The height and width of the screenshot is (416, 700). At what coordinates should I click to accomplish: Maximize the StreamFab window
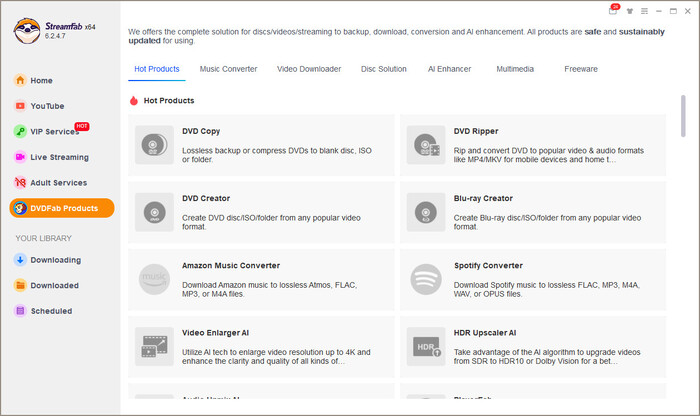click(673, 11)
